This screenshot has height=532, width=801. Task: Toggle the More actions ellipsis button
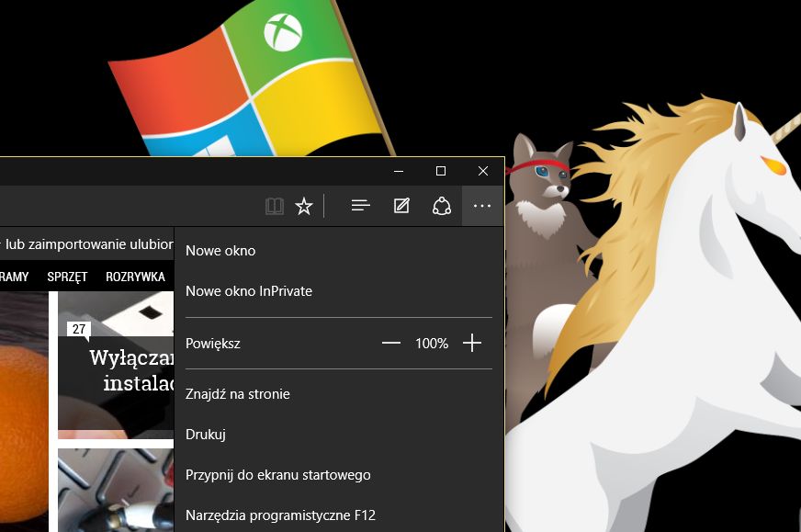[482, 206]
